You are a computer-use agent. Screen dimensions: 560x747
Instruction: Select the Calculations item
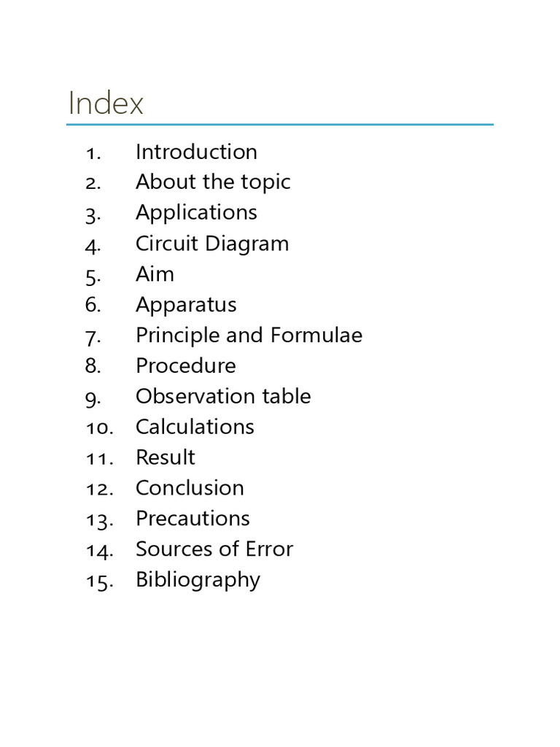(x=195, y=427)
